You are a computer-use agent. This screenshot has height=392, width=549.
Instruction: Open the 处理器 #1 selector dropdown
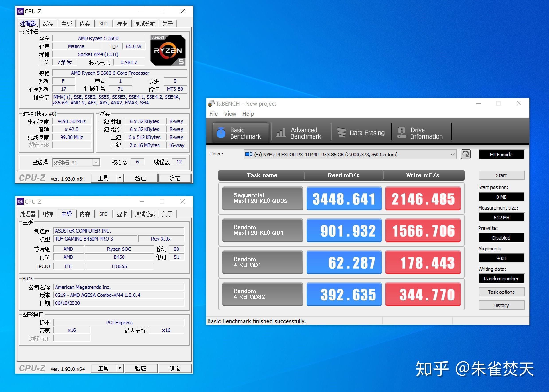point(96,162)
